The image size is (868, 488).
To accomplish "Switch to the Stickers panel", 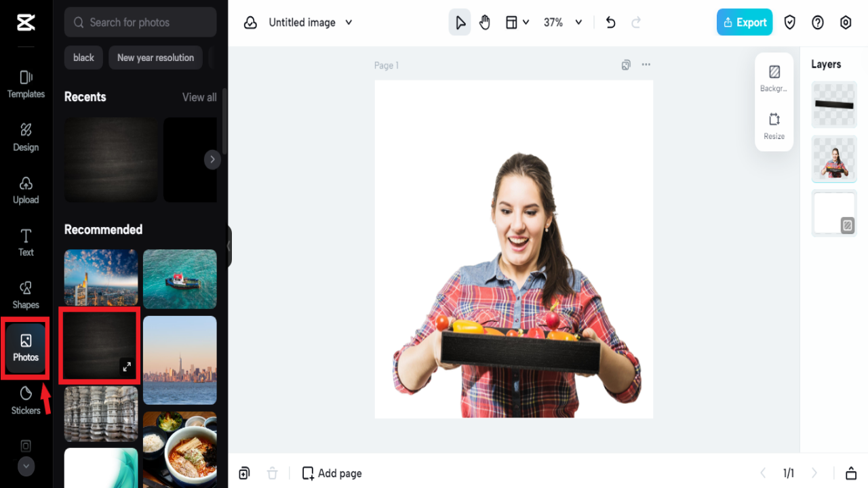I will pyautogui.click(x=25, y=401).
